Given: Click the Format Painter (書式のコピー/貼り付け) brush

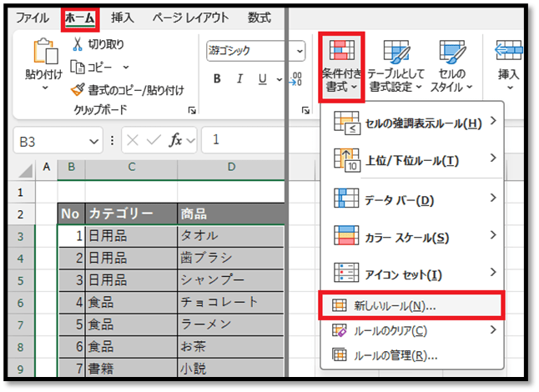Looking at the screenshot, I should tap(78, 90).
